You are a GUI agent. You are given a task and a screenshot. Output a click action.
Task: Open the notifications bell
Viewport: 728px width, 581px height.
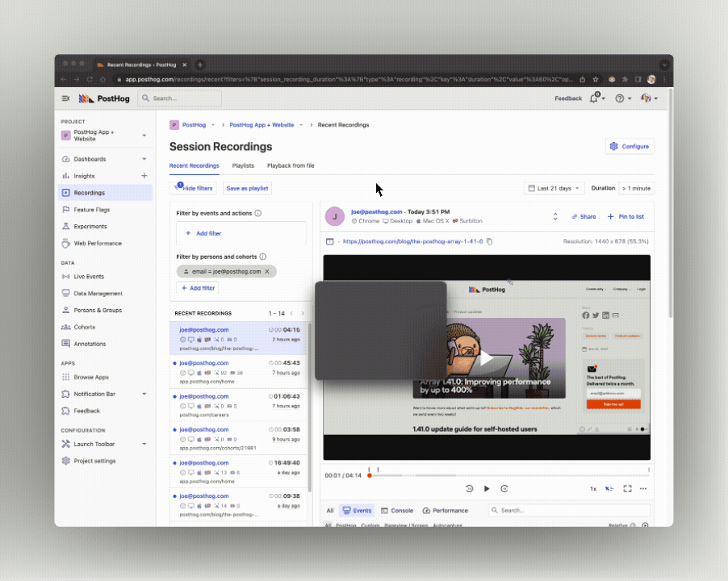594,98
